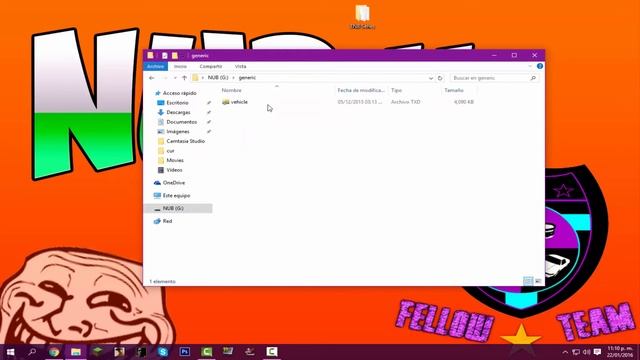Open Photoshop from the taskbar
Screen dimensions: 640x360
point(184,352)
